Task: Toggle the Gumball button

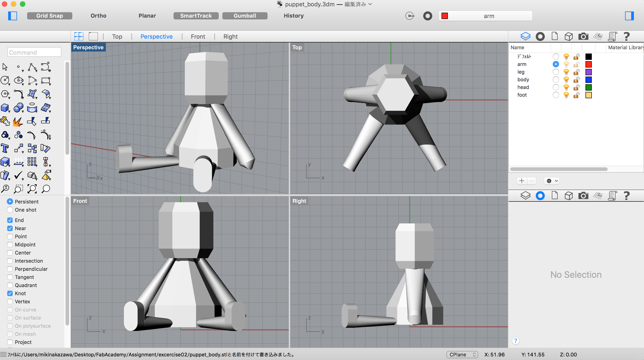Action: point(245,16)
